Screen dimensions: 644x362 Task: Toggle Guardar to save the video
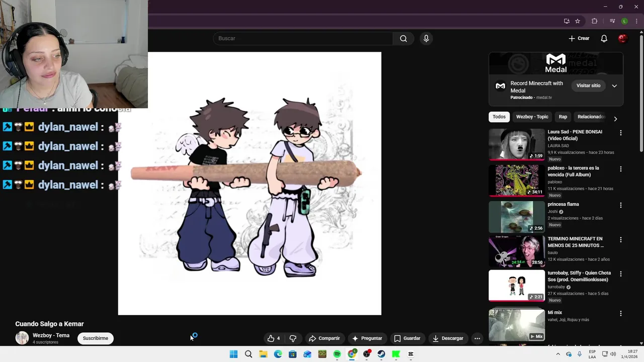[x=408, y=338]
